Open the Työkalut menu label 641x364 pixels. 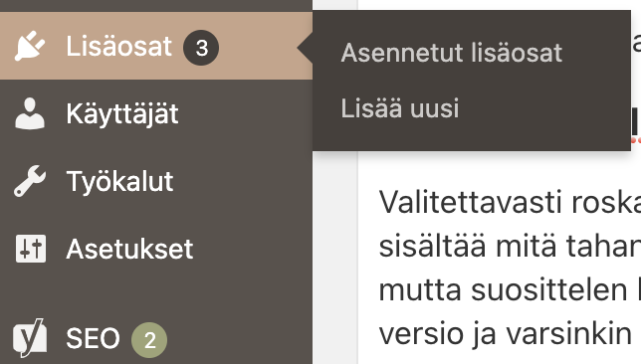click(x=119, y=181)
